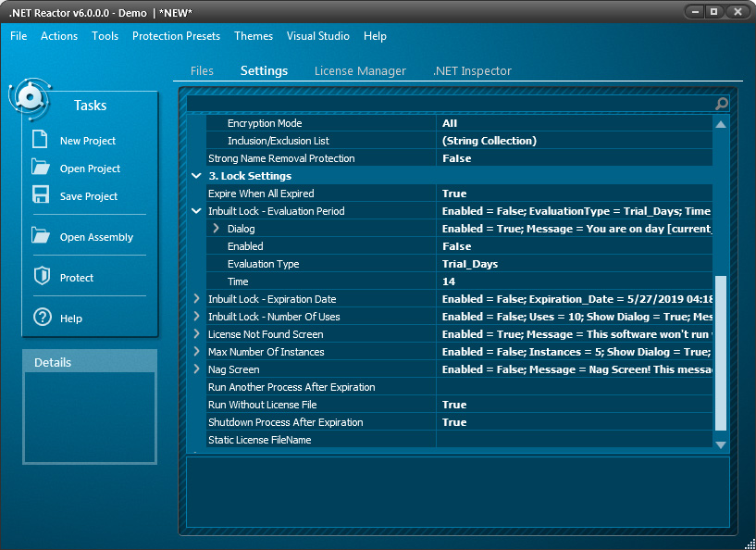Click the .NET Reactor logo icon

(x=28, y=98)
